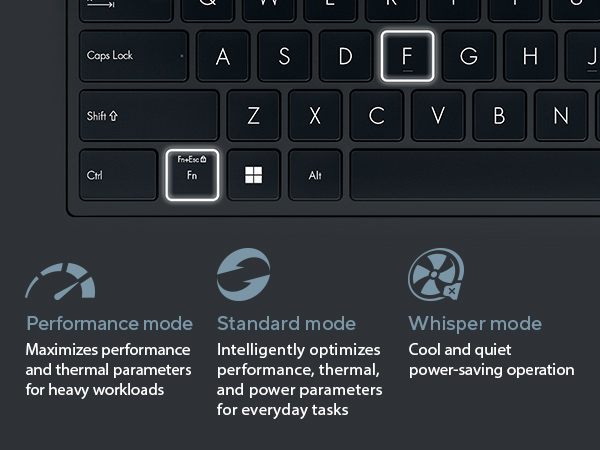The image size is (600, 450).
Task: Click the highlighted Fn key
Action: 192,175
